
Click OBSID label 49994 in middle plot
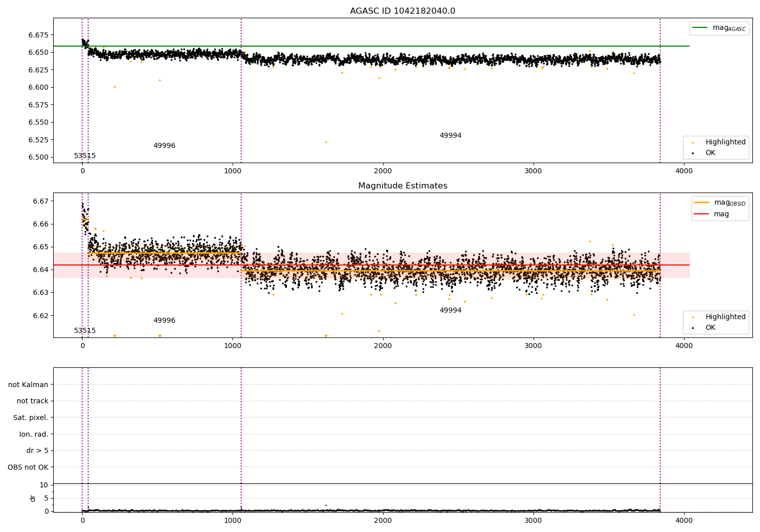click(450, 311)
